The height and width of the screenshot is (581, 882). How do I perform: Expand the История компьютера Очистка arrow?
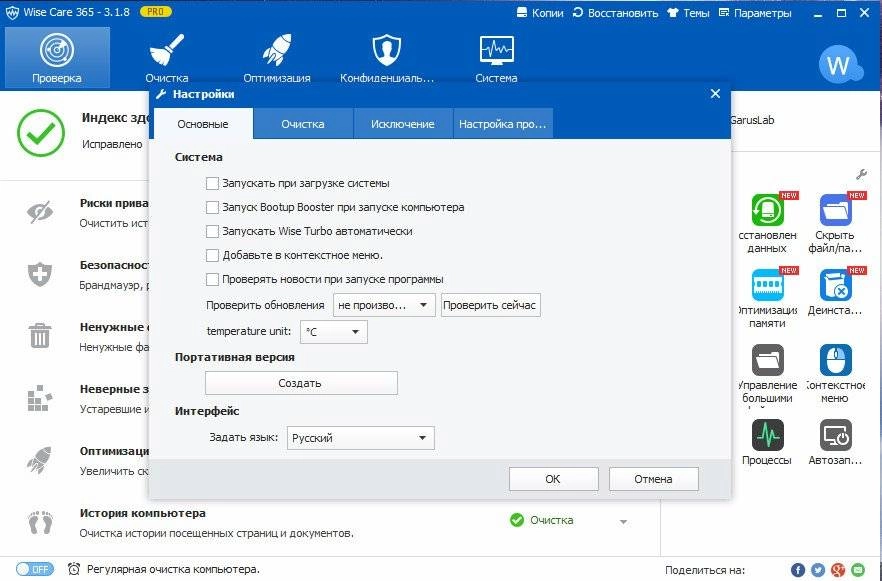(x=623, y=522)
